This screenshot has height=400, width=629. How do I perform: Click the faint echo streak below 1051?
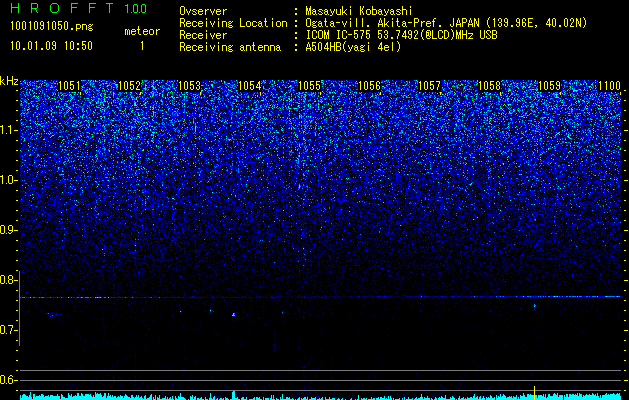click(x=54, y=315)
